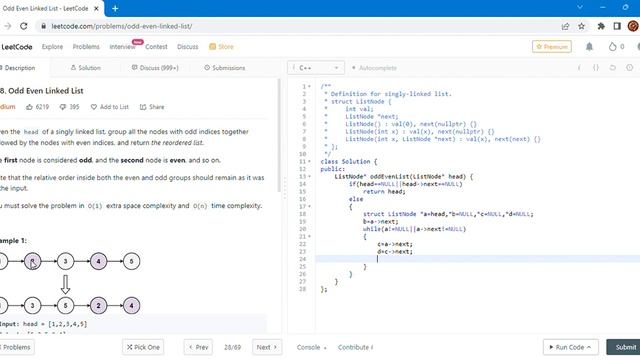The height and width of the screenshot is (360, 640).
Task: Like the problem using thumbs up 6219
Action: [37, 107]
